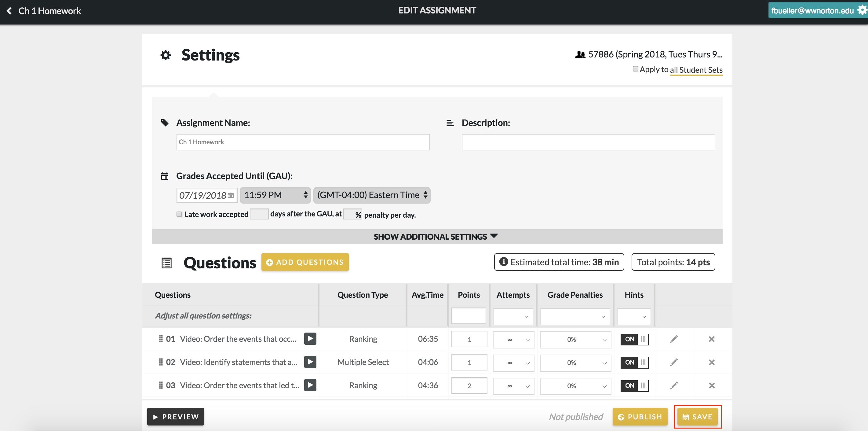Screen dimensions: 868x431
Task: Click the estimated total time info icon
Action: coord(503,262)
